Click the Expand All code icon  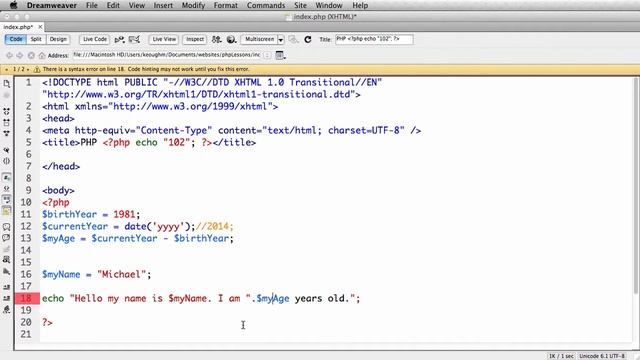point(7,133)
